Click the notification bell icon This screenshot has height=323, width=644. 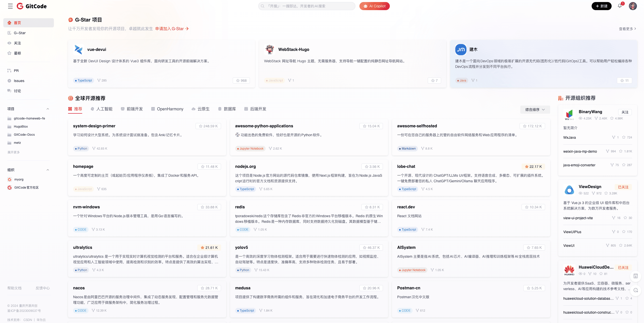[x=619, y=6]
